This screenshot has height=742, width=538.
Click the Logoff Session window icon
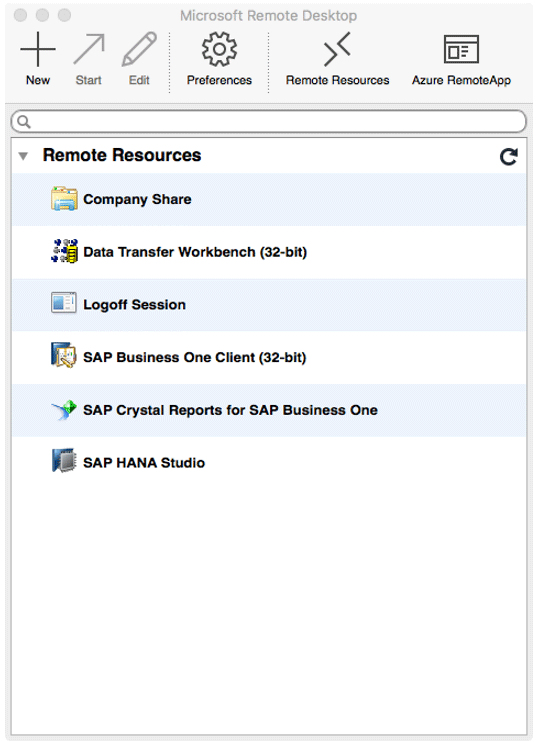point(64,303)
